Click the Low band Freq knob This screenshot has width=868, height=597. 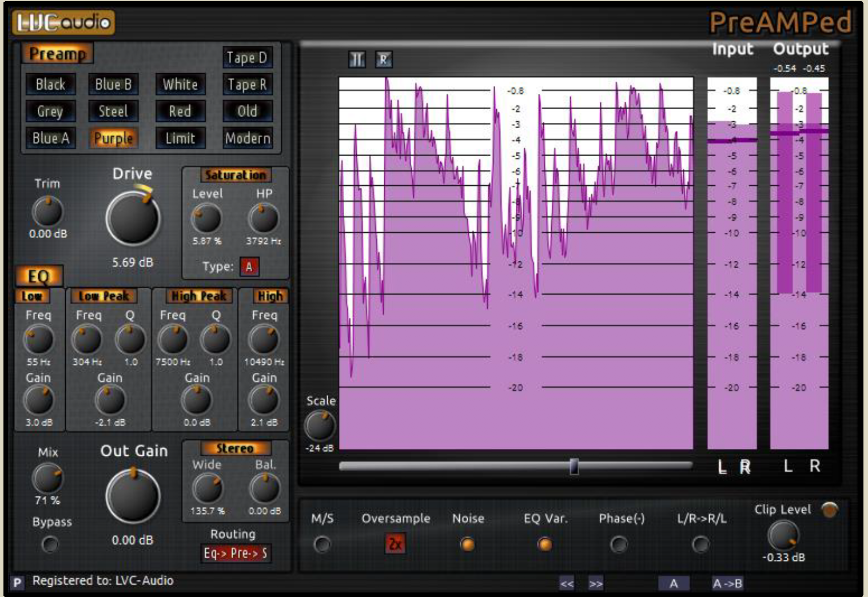tap(38, 340)
